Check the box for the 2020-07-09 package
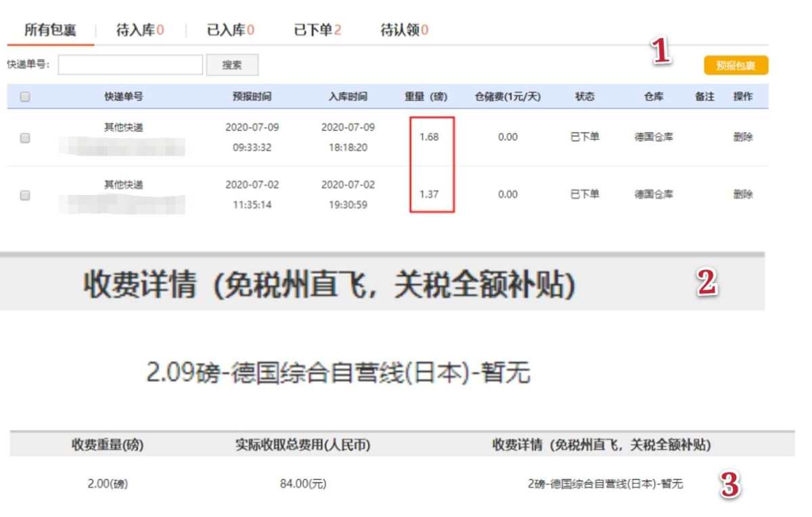This screenshot has width=812, height=517. [x=25, y=137]
